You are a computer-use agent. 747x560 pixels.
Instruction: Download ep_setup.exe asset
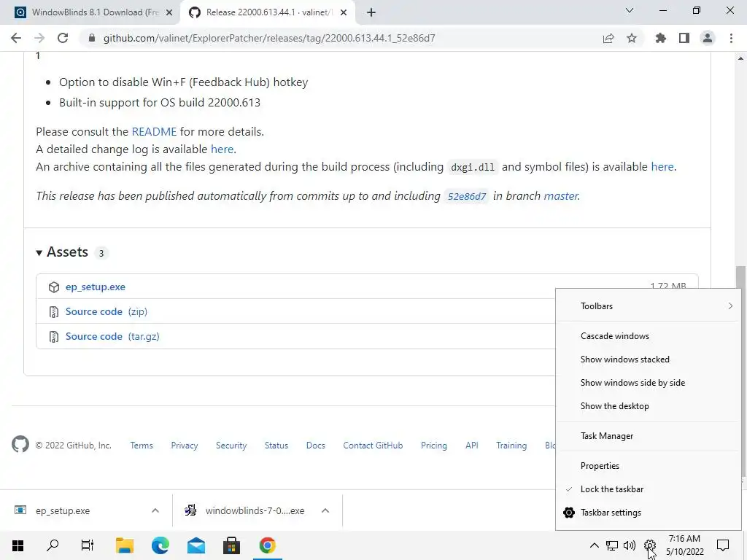point(96,287)
